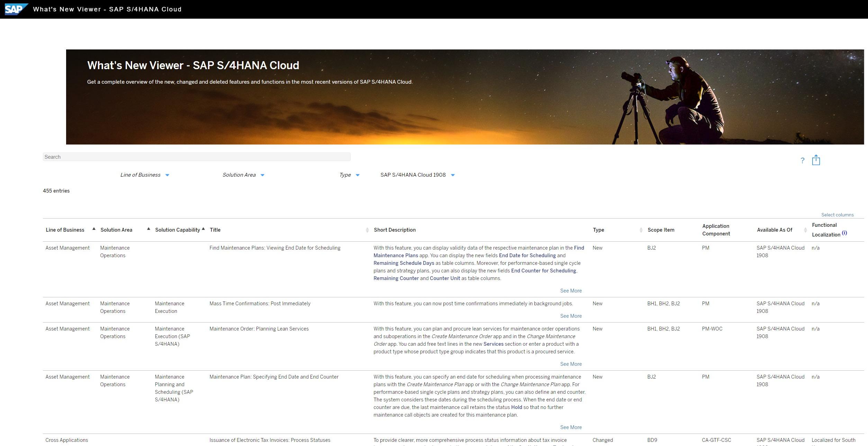See More for Find Maintenance Plans entry
This screenshot has width=868, height=446.
coord(571,291)
